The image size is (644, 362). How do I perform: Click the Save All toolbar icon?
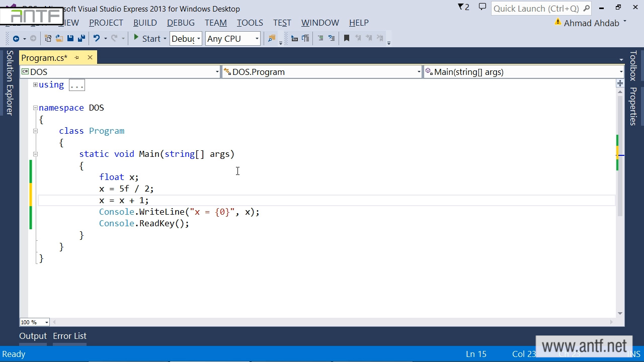[81, 38]
